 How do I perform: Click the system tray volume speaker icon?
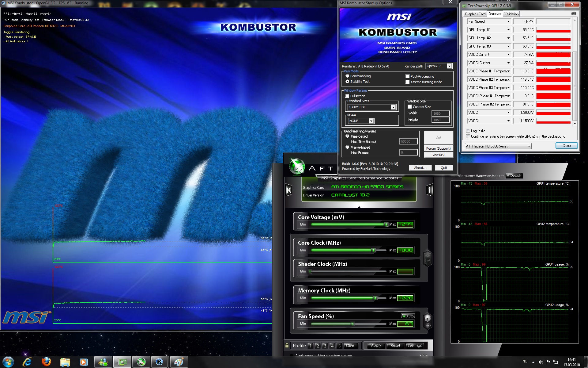541,362
